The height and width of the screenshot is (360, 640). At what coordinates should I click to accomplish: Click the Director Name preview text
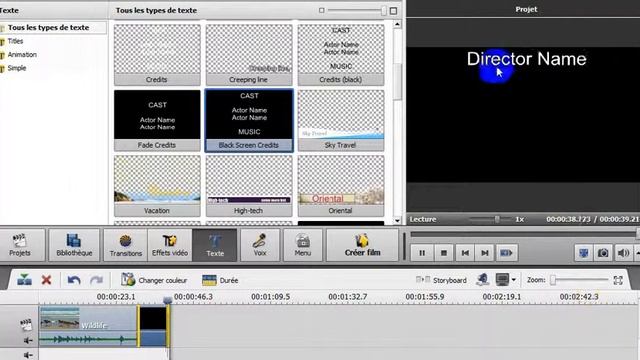coord(527,59)
